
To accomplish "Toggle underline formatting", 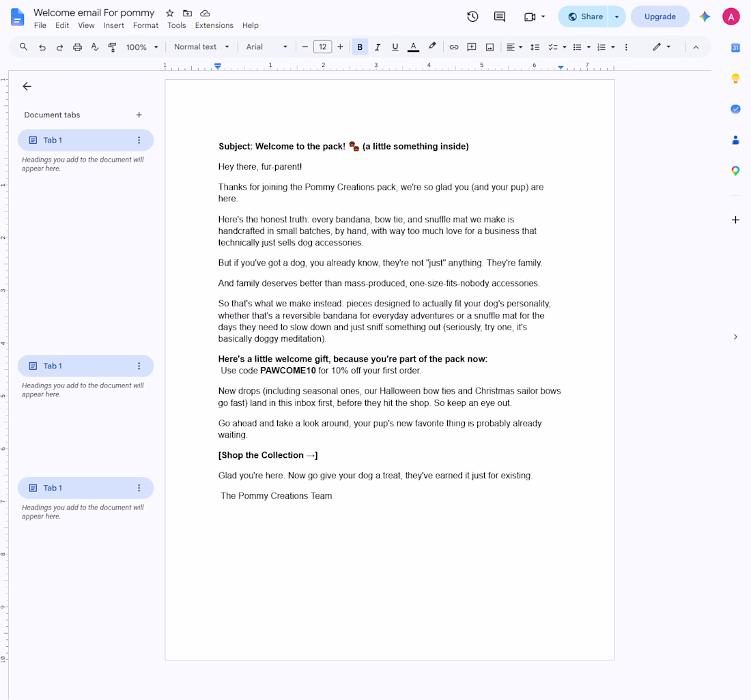I will click(395, 47).
